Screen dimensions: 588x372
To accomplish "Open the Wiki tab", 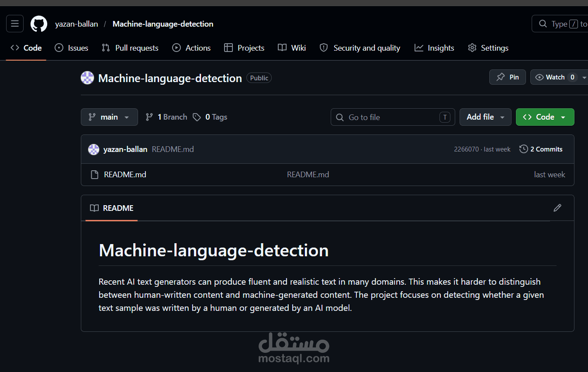I will (x=292, y=48).
